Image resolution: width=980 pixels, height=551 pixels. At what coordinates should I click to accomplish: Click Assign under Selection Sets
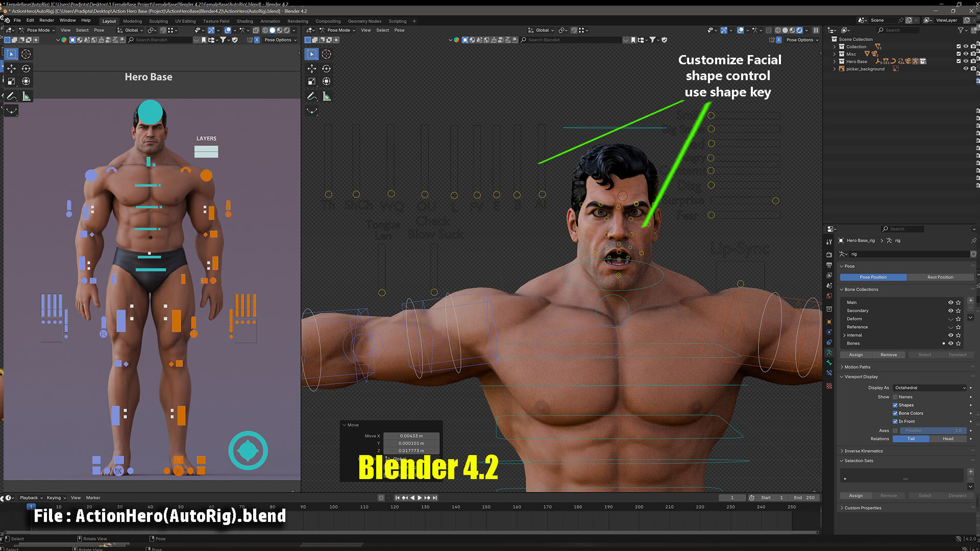(x=856, y=496)
